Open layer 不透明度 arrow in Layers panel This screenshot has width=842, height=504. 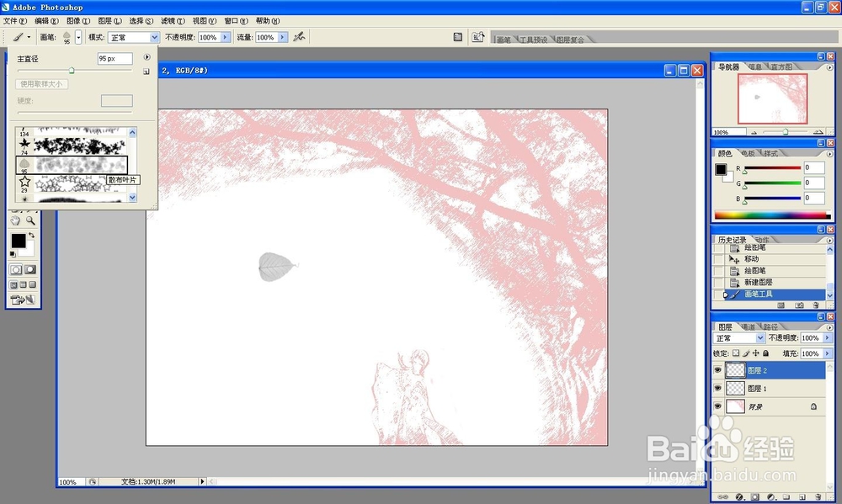[827, 338]
